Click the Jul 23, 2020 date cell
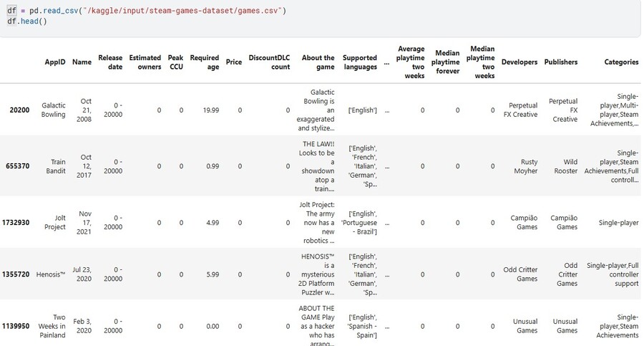 [x=82, y=274]
